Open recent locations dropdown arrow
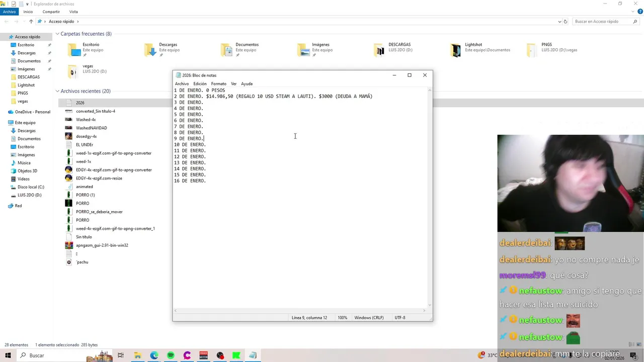The image size is (644, 362). pos(24,22)
